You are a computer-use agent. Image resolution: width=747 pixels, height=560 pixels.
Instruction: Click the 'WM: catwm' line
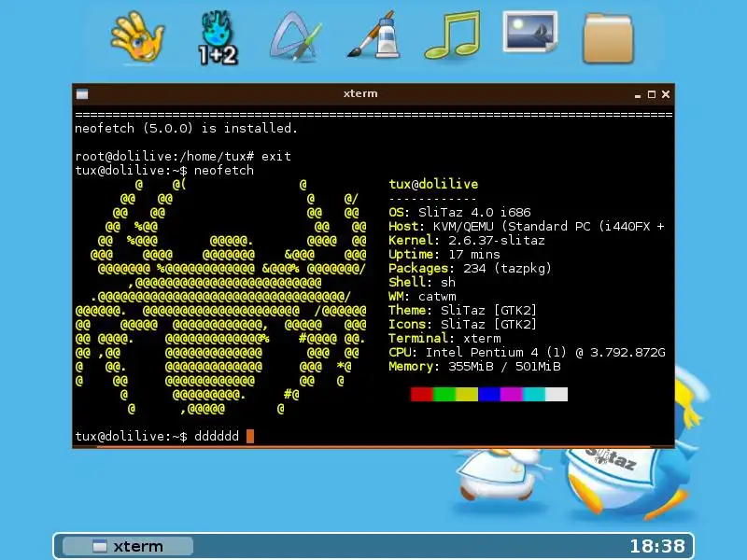pyautogui.click(x=422, y=297)
